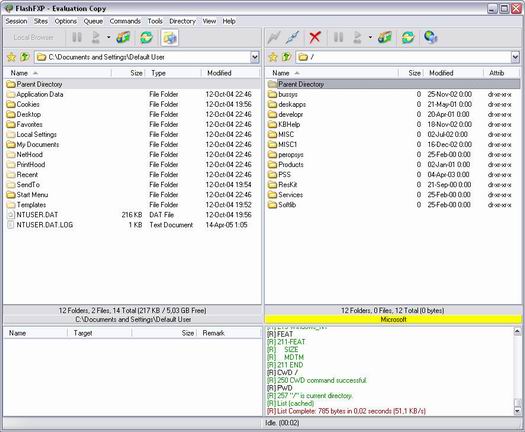Click the yellow Microsoft site label bar
The width and height of the screenshot is (525, 432).
pos(393,319)
